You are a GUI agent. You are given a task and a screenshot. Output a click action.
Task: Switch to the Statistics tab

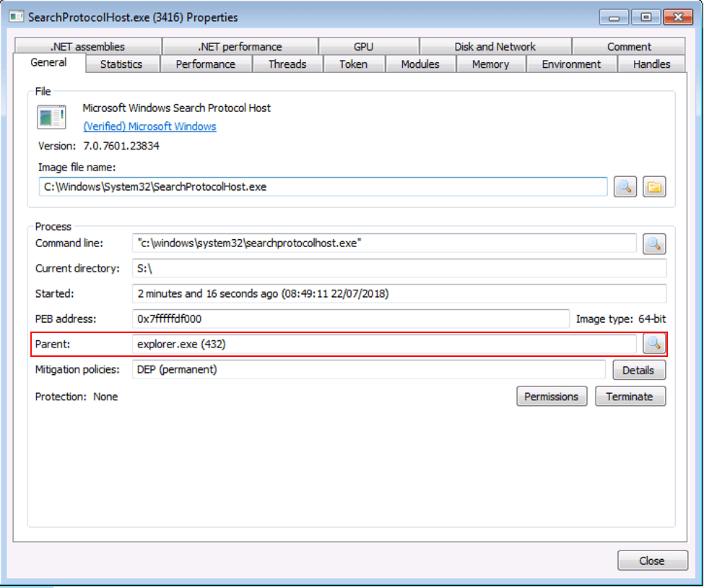121,64
